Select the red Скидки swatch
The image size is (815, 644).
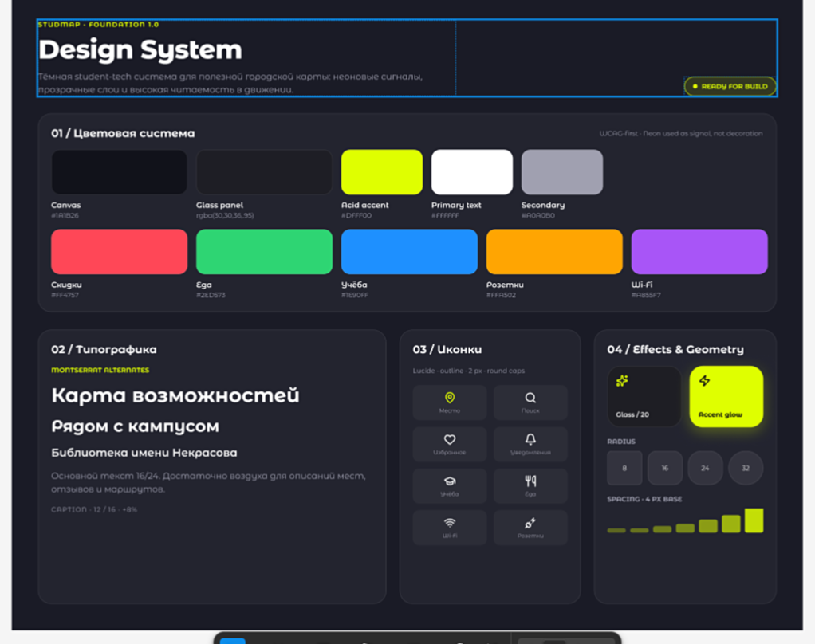119,251
